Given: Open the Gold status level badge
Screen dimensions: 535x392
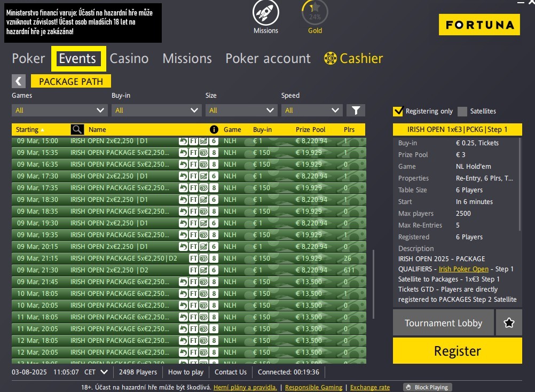Looking at the screenshot, I should [x=314, y=13].
